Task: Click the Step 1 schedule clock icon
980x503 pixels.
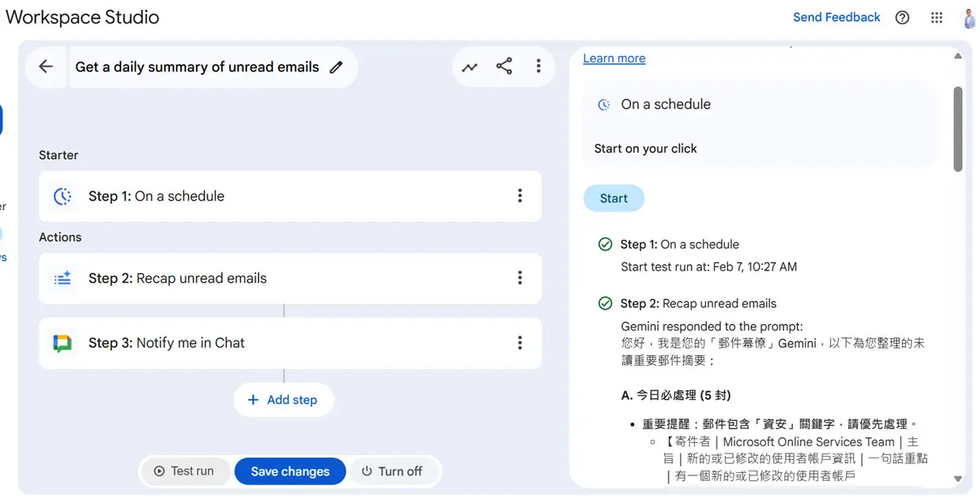Action: click(x=63, y=196)
